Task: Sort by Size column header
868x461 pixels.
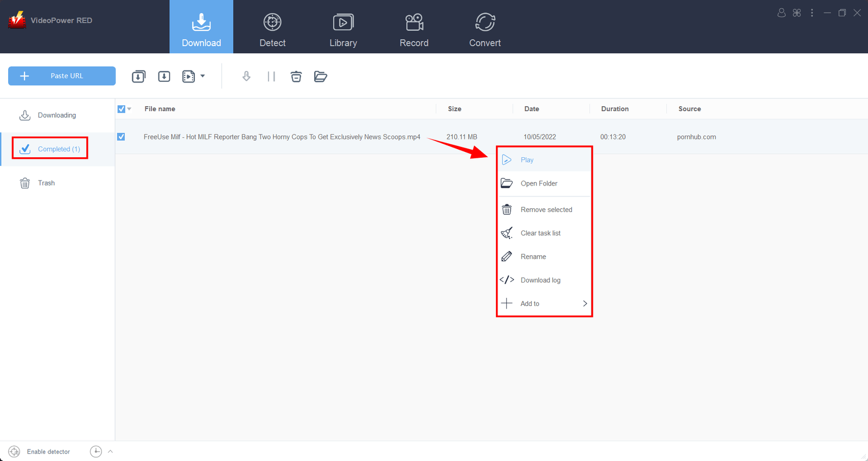Action: pos(455,109)
